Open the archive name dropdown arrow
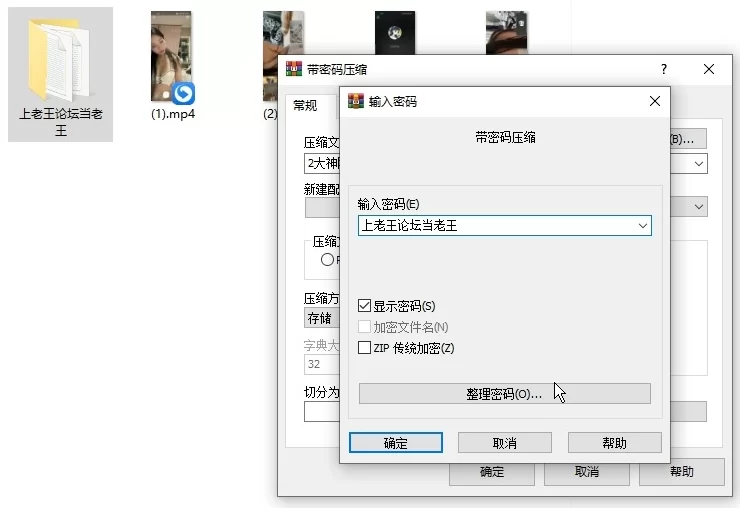Screen dimensions: 740x508 (698, 163)
